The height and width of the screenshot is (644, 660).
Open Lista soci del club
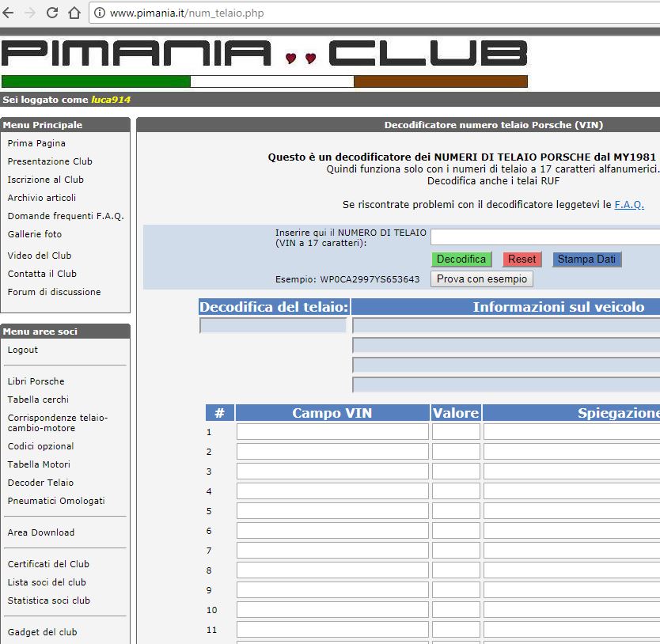click(47, 582)
